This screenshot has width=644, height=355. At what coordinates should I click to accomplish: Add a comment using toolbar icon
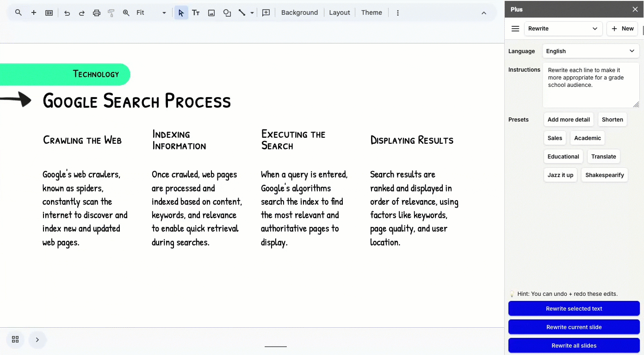pos(266,13)
